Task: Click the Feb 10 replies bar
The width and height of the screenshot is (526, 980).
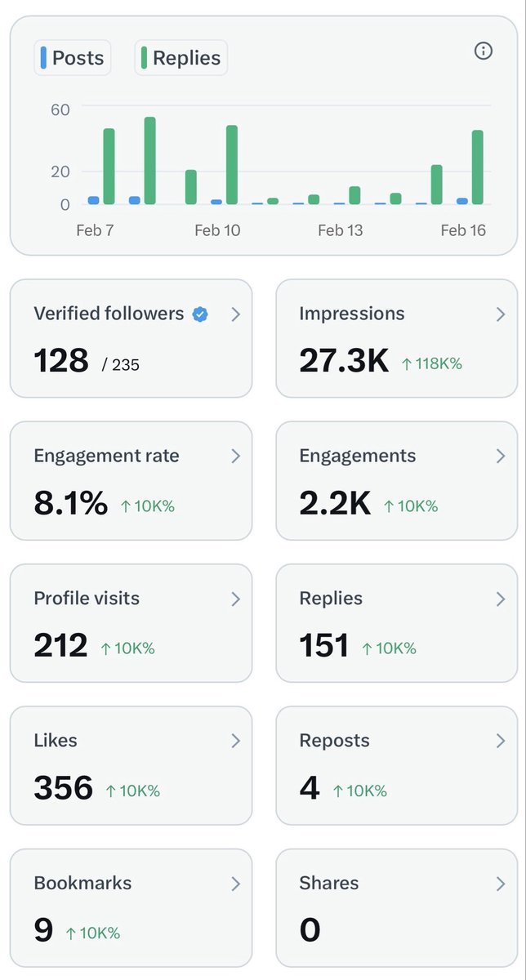Action: (232, 165)
